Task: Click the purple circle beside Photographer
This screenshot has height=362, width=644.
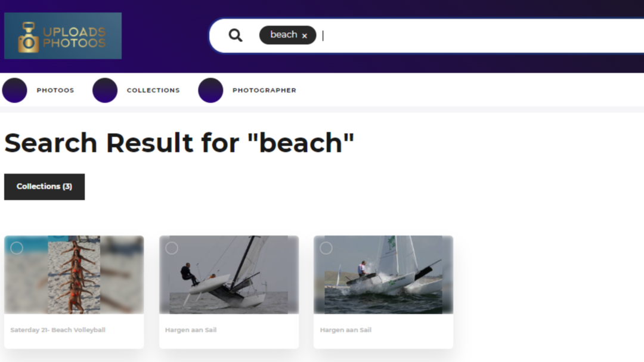Action: click(x=210, y=90)
